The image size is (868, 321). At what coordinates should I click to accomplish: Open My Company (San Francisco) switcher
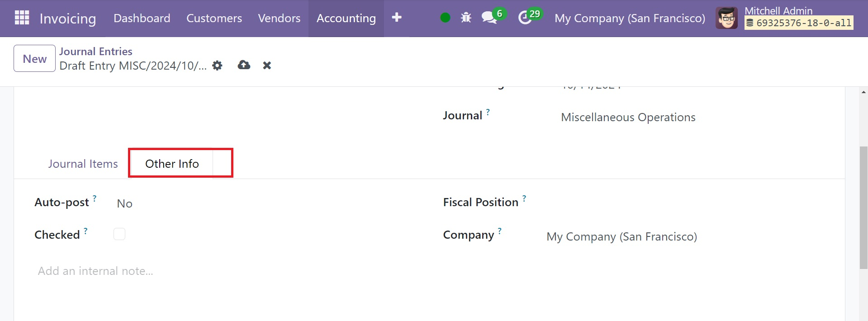(630, 18)
